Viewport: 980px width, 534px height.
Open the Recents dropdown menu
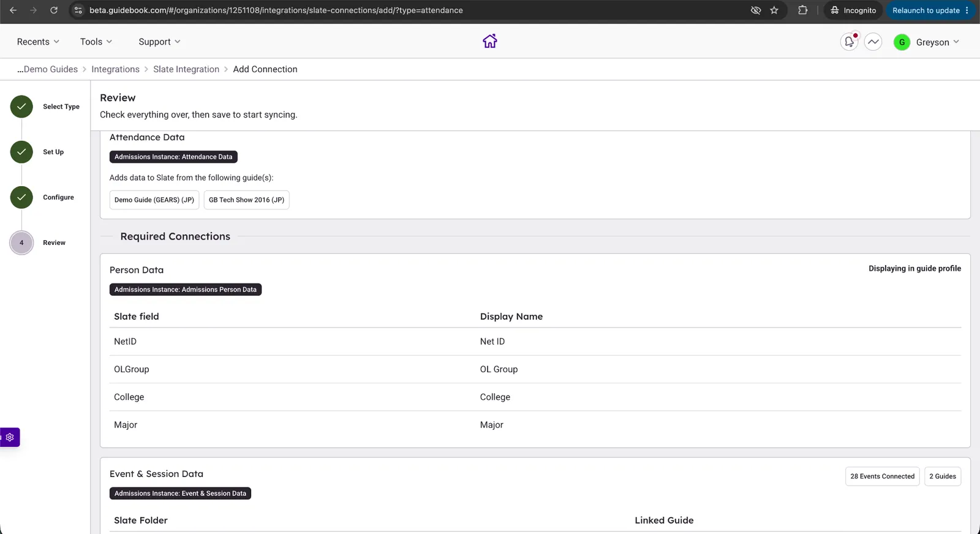coord(38,42)
